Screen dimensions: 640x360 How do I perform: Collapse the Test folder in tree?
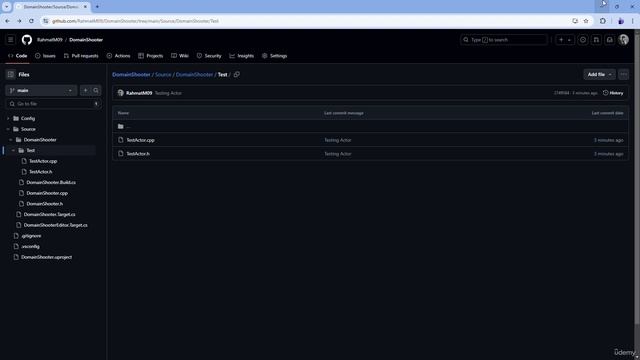click(x=13, y=150)
